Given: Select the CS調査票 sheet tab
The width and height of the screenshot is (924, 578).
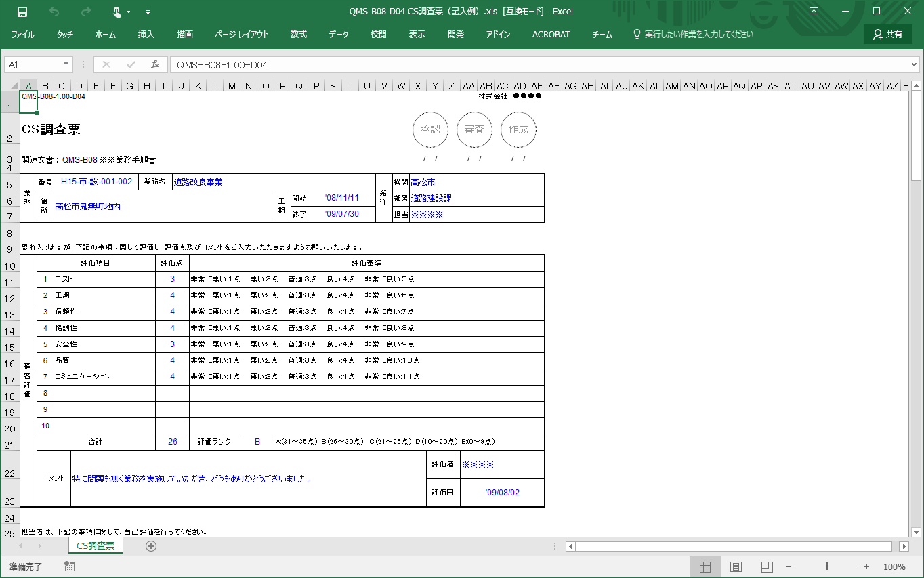Looking at the screenshot, I should pyautogui.click(x=96, y=546).
